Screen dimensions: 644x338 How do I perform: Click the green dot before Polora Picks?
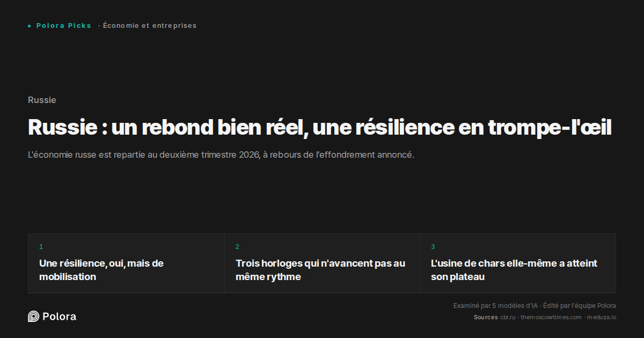pyautogui.click(x=30, y=26)
